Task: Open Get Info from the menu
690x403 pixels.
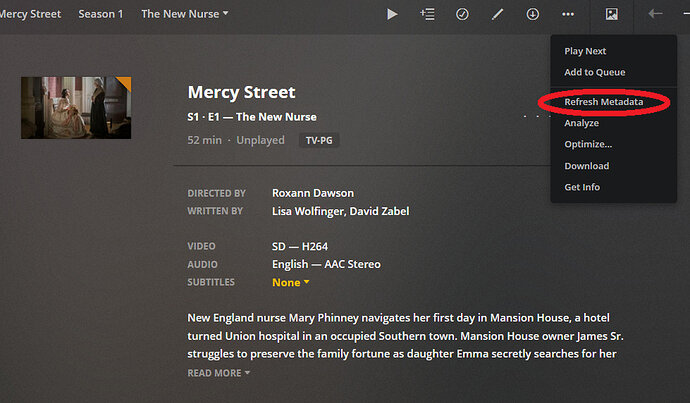Action: [x=582, y=187]
